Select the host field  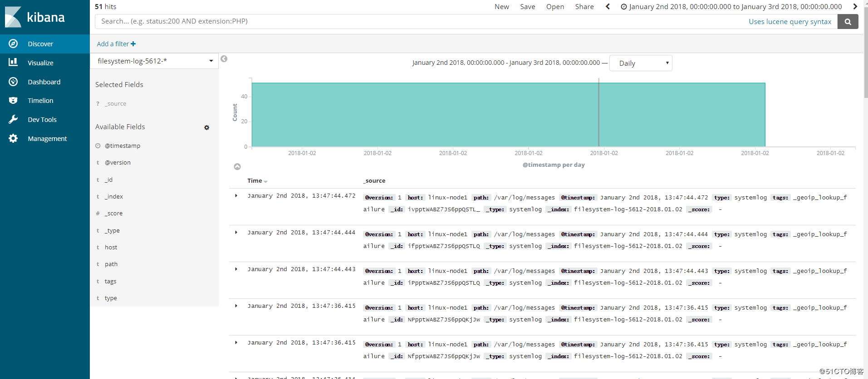click(x=111, y=247)
